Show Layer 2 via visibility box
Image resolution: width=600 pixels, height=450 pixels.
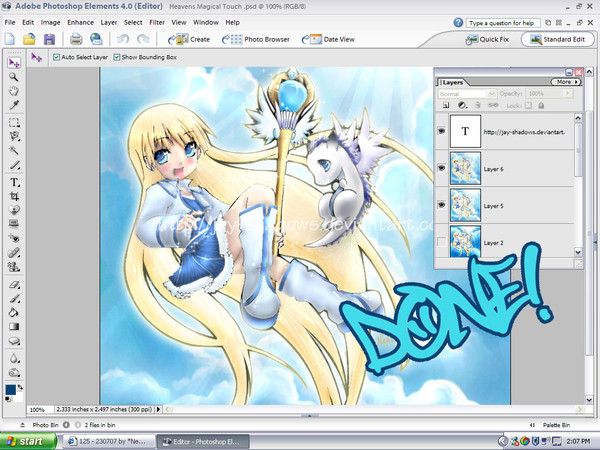[442, 242]
